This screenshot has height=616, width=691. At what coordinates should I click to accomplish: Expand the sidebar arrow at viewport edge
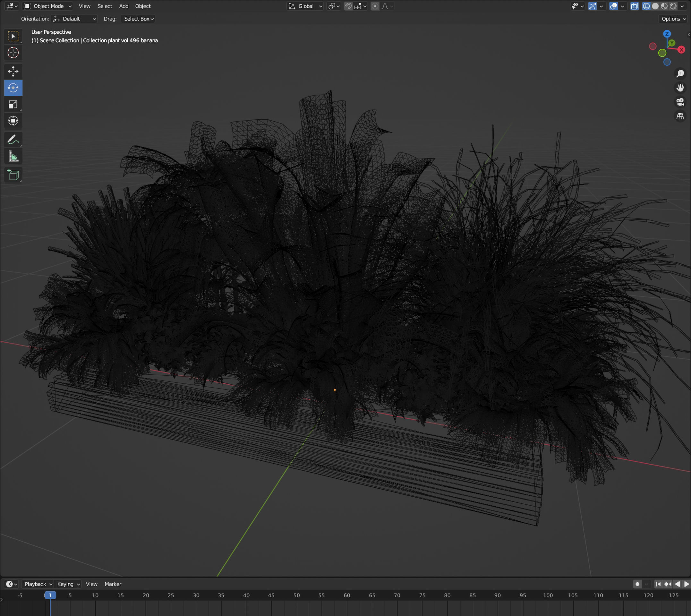pyautogui.click(x=689, y=35)
